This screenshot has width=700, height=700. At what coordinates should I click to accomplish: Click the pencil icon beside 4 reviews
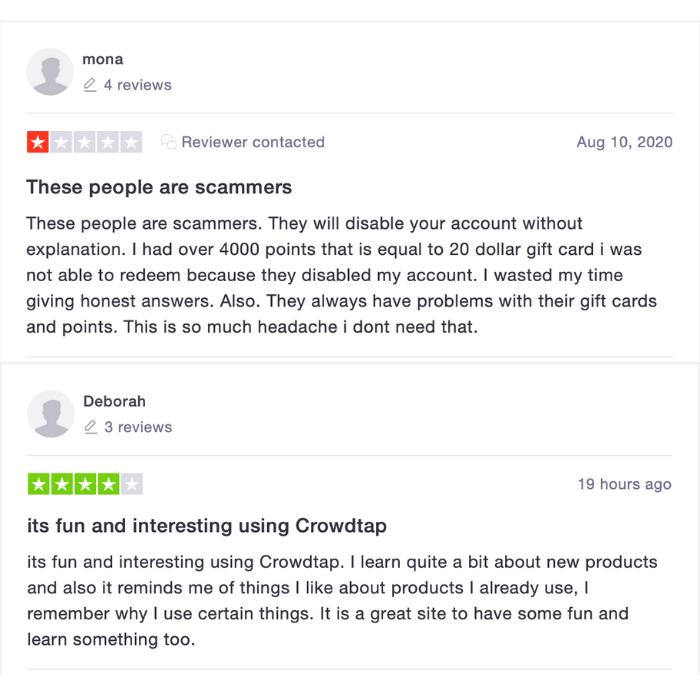[x=90, y=85]
